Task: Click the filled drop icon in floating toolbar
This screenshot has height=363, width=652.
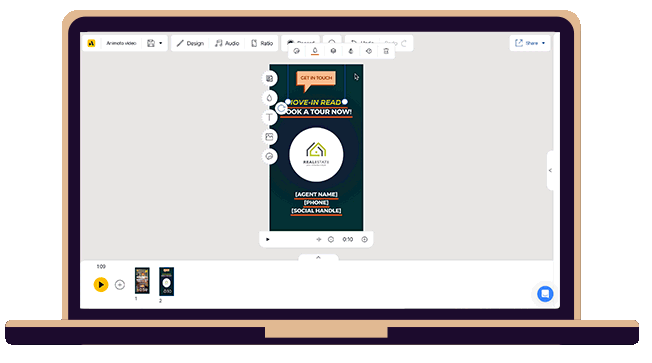Action: coord(351,51)
